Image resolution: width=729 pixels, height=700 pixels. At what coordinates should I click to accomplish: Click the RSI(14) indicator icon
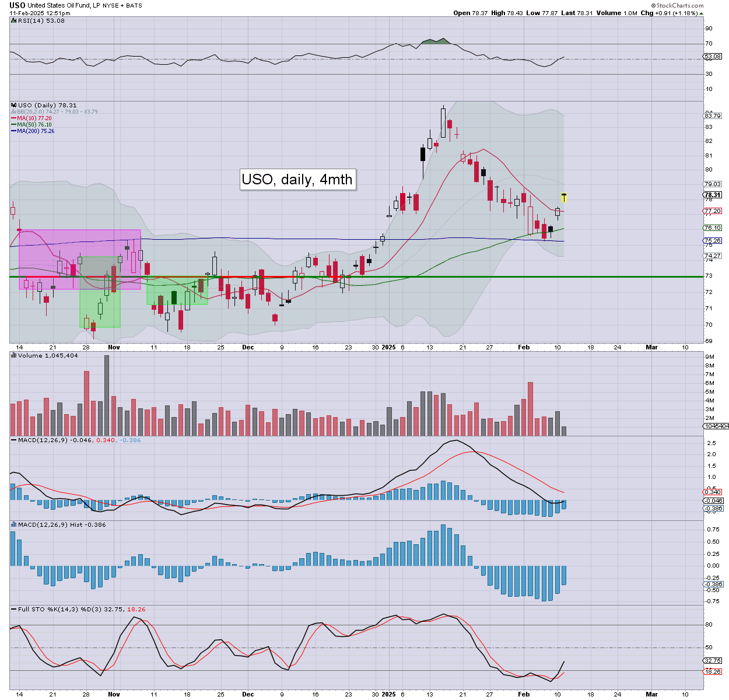pos(13,20)
